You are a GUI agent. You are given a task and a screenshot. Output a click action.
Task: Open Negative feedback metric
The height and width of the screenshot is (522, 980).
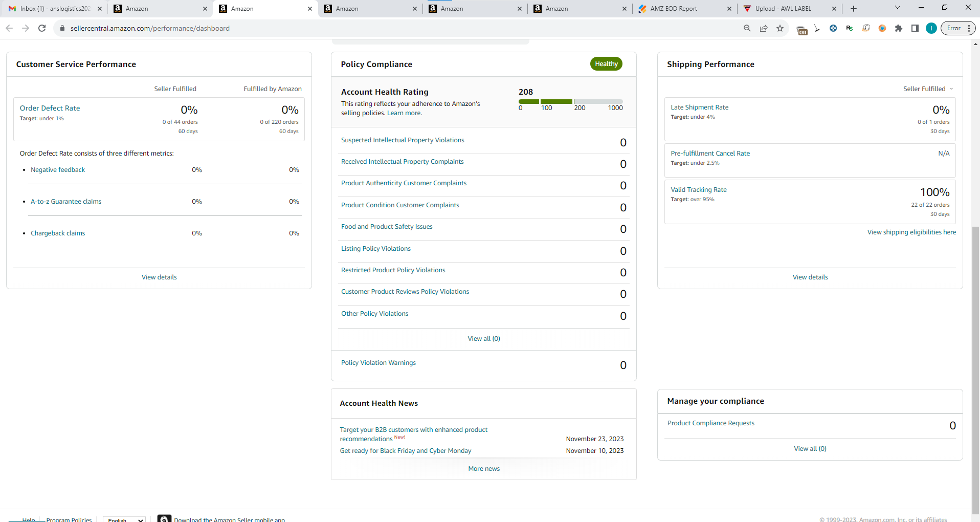tap(58, 169)
